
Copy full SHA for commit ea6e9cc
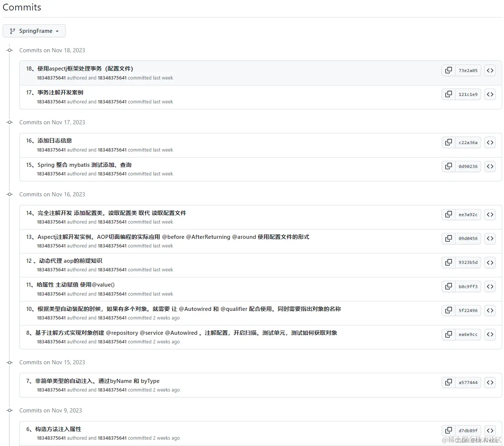click(448, 334)
